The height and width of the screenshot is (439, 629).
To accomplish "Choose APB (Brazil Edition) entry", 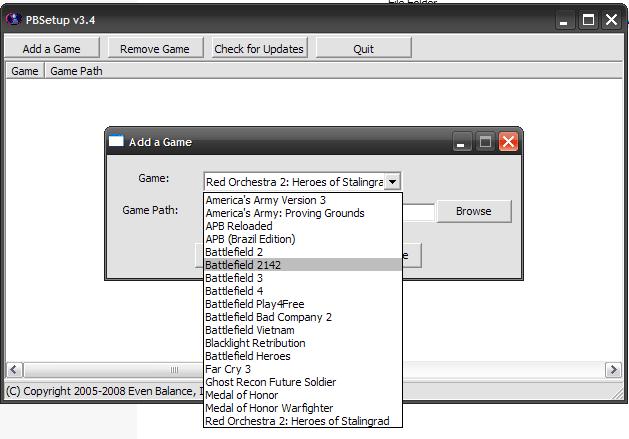I will click(x=302, y=239).
